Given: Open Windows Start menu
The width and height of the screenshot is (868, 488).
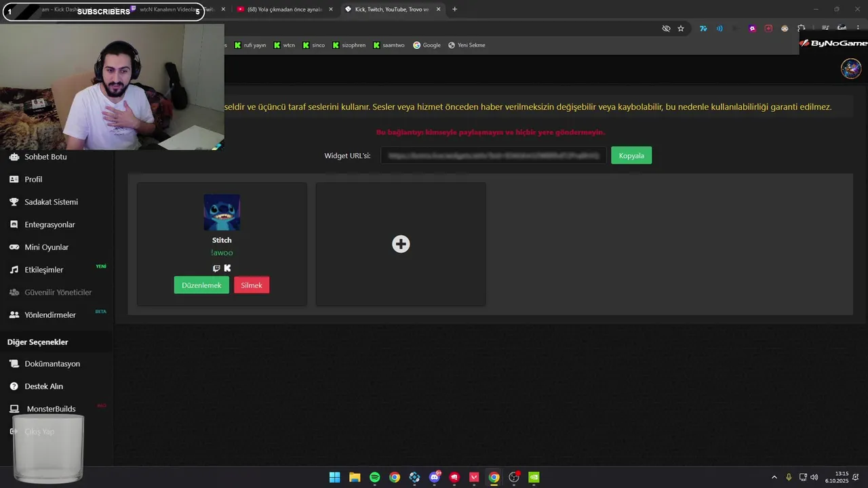Looking at the screenshot, I should click(x=335, y=477).
